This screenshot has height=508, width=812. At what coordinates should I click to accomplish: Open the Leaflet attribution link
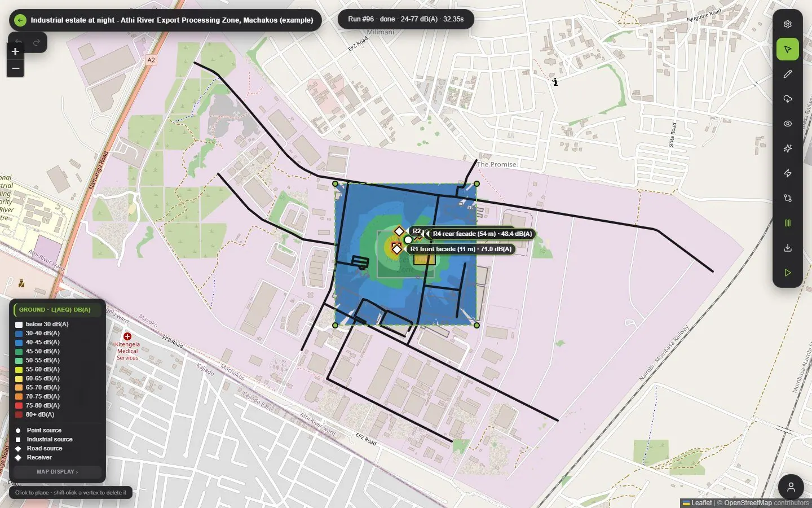(x=698, y=503)
